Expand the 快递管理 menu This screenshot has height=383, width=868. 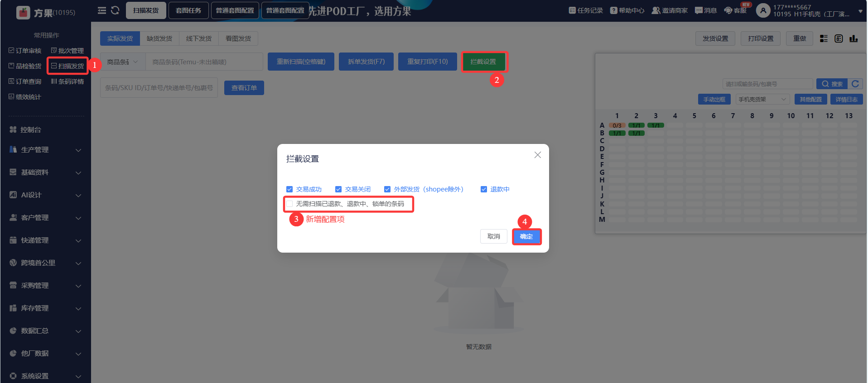point(45,240)
